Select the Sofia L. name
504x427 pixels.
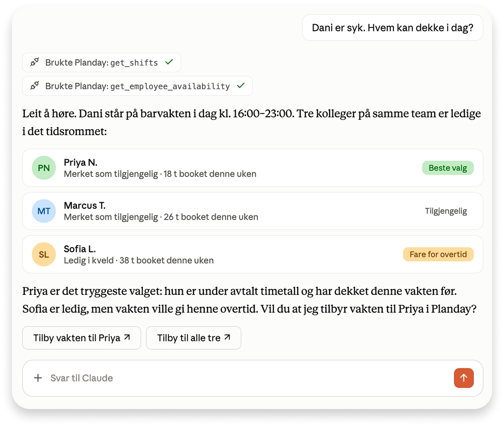coord(80,249)
